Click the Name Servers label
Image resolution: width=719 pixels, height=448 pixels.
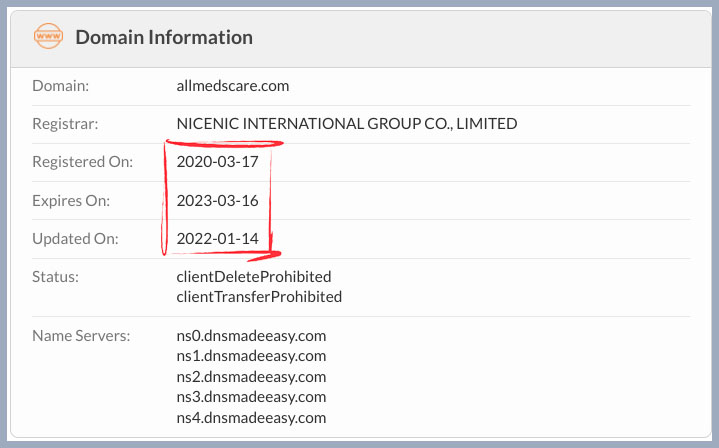(81, 336)
